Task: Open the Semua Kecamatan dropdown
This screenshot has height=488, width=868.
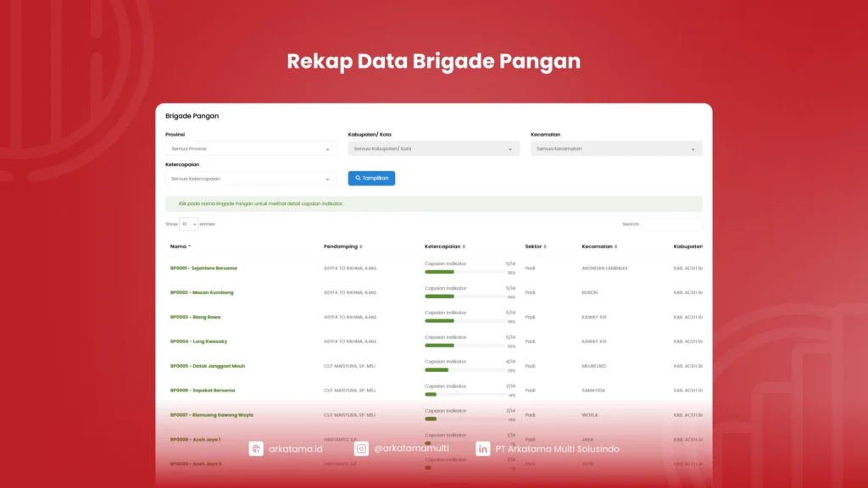Action: pos(616,149)
